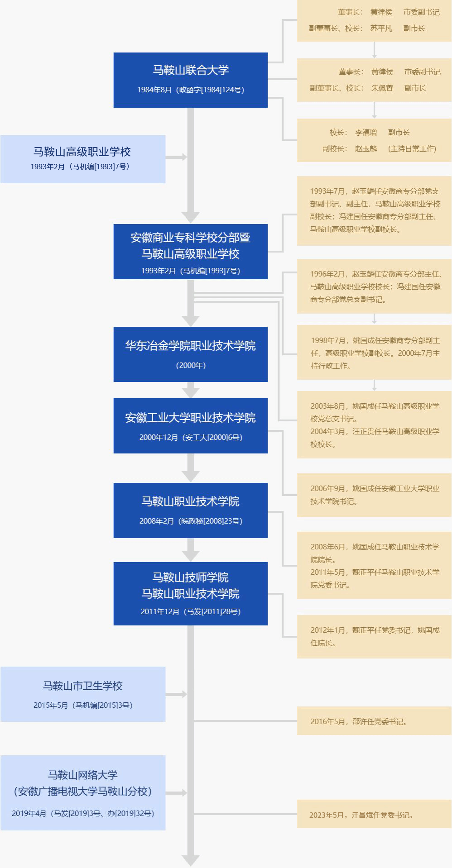Open the 1996年2月 note box
The image size is (452, 868).
(374, 286)
